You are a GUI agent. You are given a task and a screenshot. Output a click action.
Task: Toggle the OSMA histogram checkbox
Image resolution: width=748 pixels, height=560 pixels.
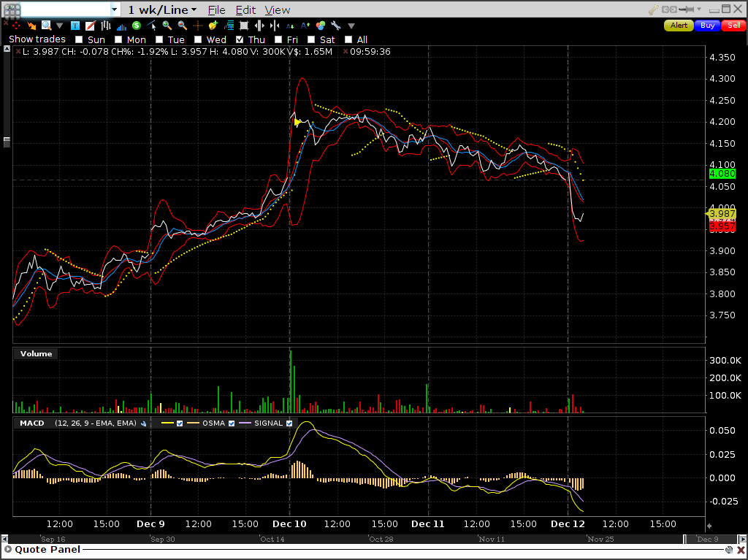pos(232,423)
